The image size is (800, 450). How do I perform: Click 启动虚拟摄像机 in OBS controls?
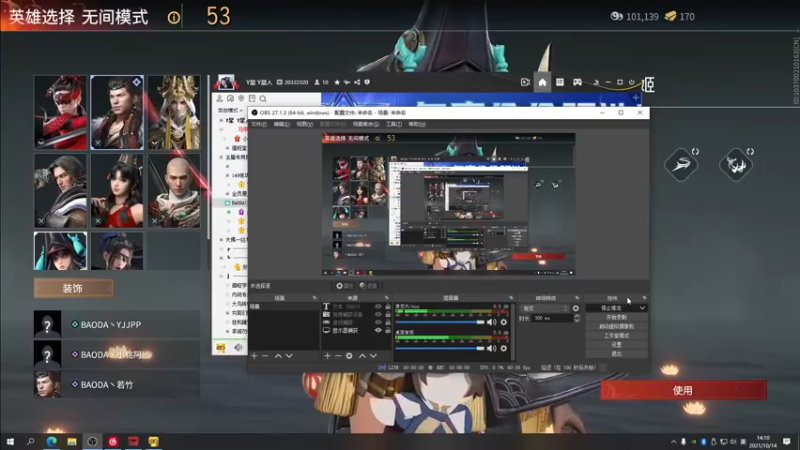coord(616,326)
